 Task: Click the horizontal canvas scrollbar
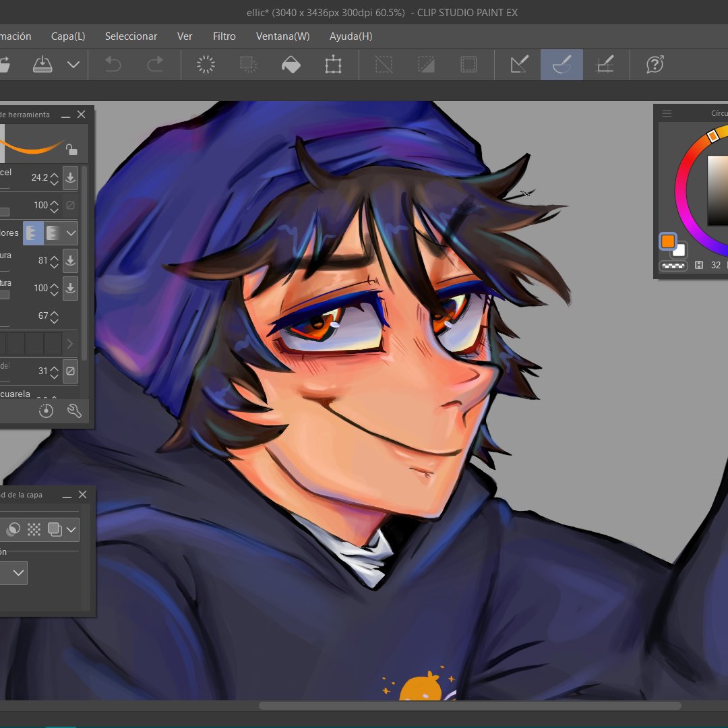click(470, 706)
